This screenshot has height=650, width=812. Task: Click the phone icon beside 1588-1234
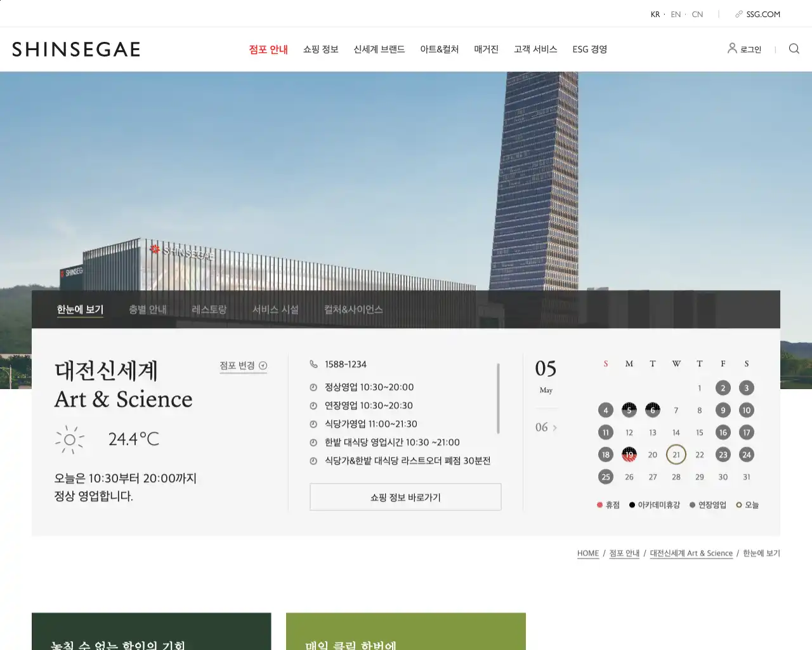pos(313,364)
